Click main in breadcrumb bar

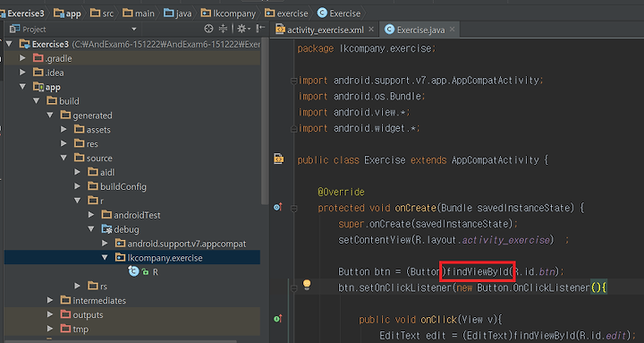click(x=139, y=13)
